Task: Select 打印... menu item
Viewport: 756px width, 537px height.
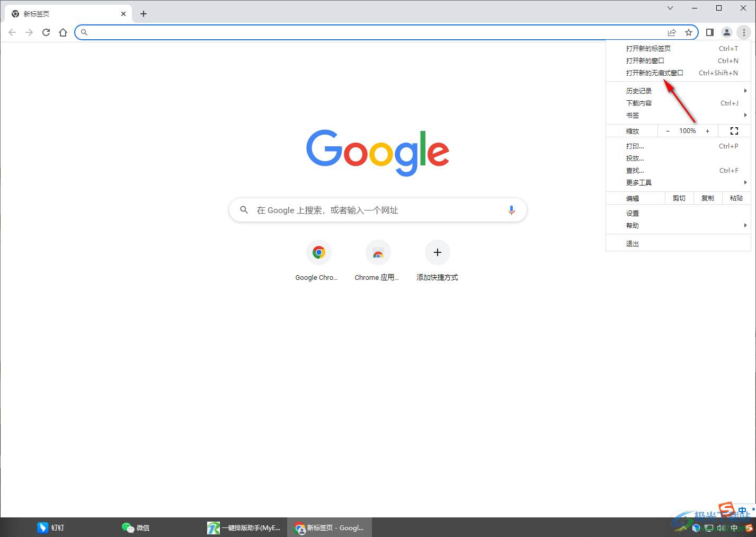Action: pos(678,146)
